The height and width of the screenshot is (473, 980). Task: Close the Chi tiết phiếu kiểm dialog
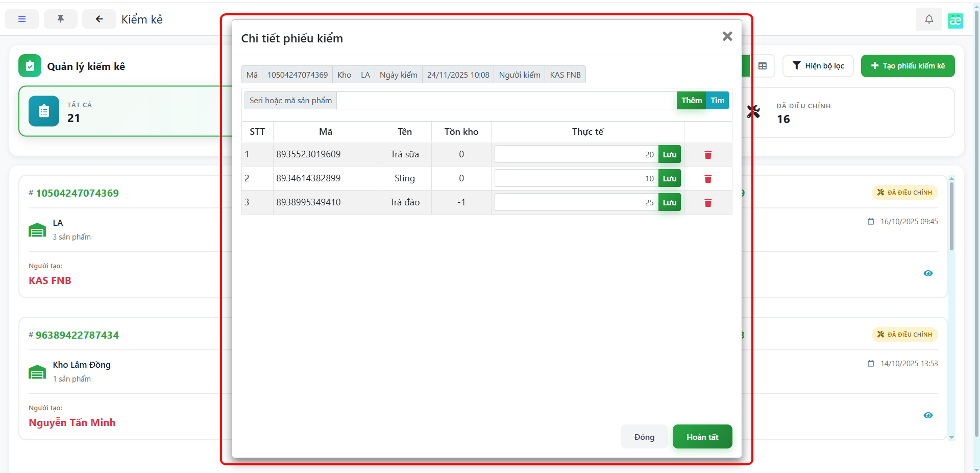point(727,36)
